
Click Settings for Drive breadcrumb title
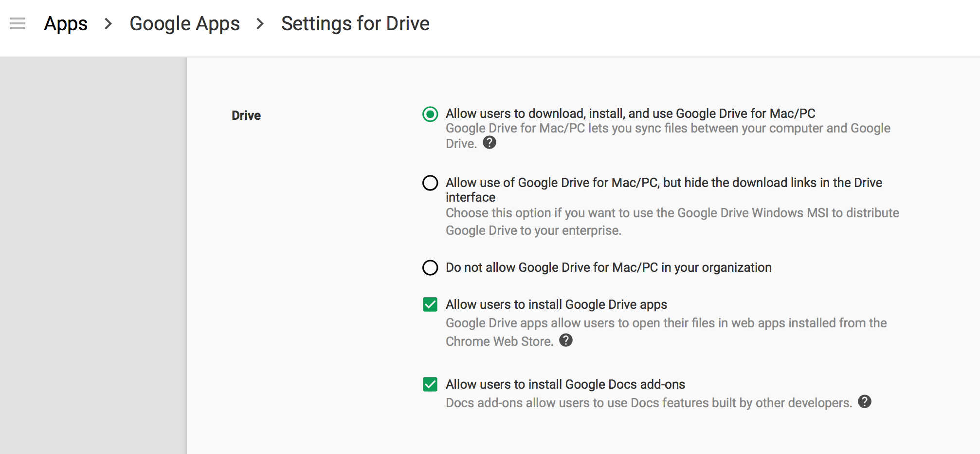click(x=355, y=23)
